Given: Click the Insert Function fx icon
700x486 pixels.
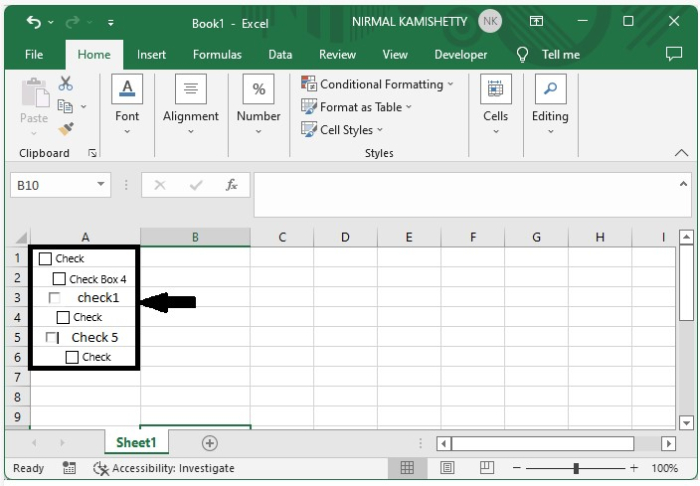Looking at the screenshot, I should point(231,185).
